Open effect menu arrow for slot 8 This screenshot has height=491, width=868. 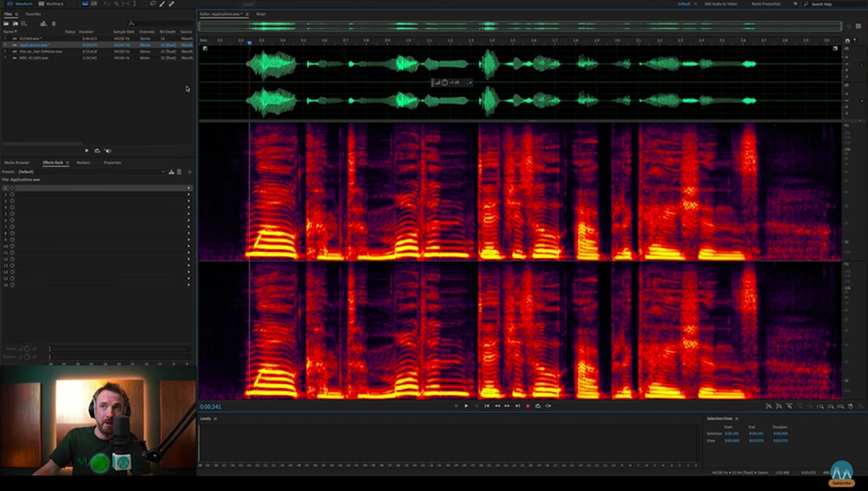click(189, 233)
